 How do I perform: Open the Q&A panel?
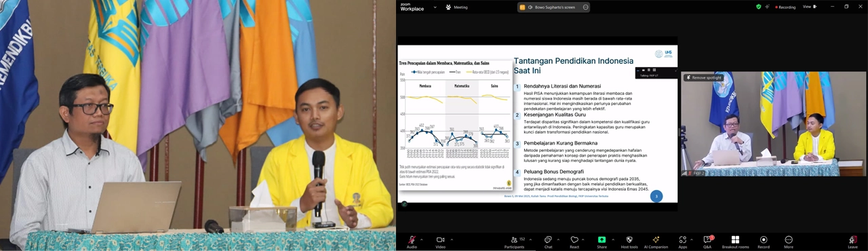click(708, 239)
